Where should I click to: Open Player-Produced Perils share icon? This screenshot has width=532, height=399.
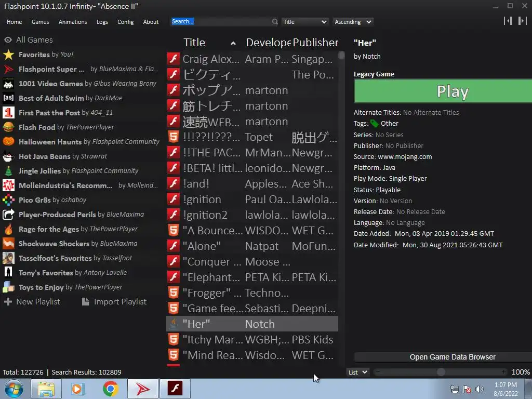[8, 215]
